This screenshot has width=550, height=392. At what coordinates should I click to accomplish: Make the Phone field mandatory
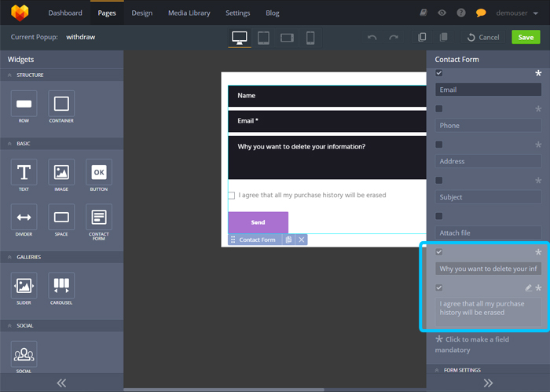538,109
